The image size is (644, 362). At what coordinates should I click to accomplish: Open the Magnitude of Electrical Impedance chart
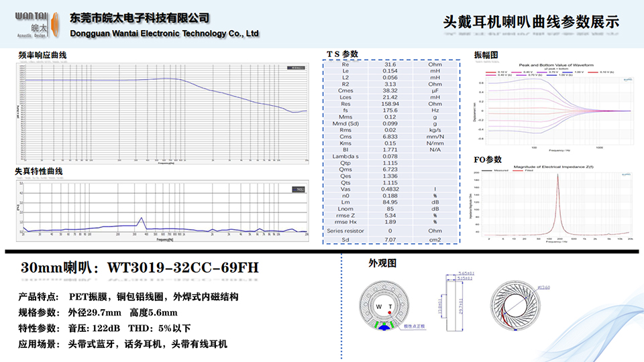(552, 204)
